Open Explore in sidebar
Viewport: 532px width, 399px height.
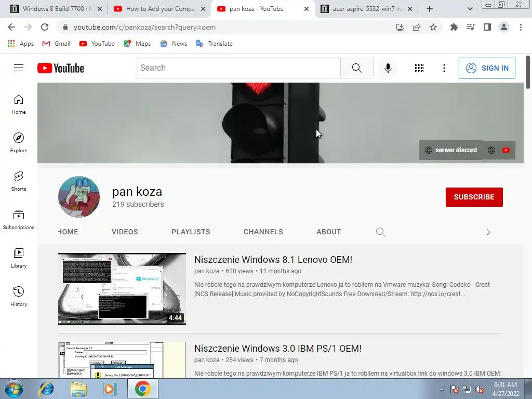point(19,142)
